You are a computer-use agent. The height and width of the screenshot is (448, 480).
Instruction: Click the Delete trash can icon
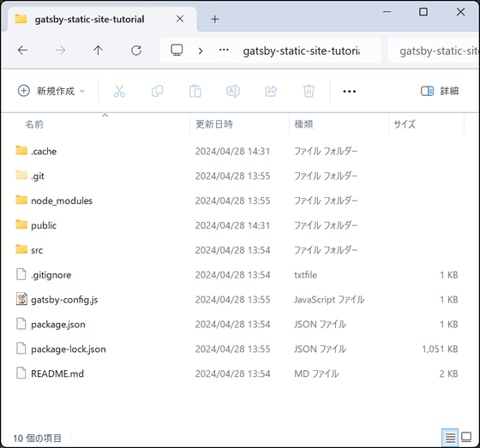(309, 91)
